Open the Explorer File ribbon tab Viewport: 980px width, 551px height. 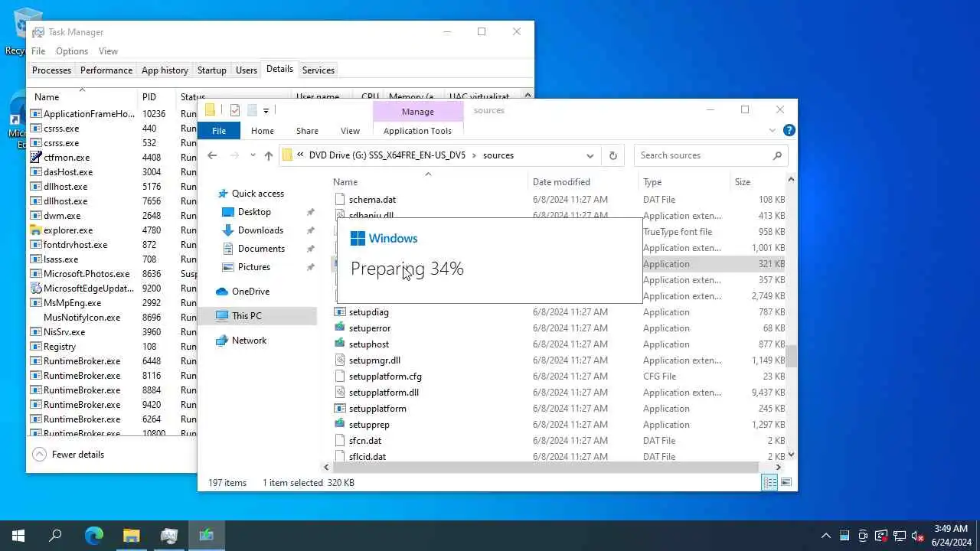[x=219, y=131]
